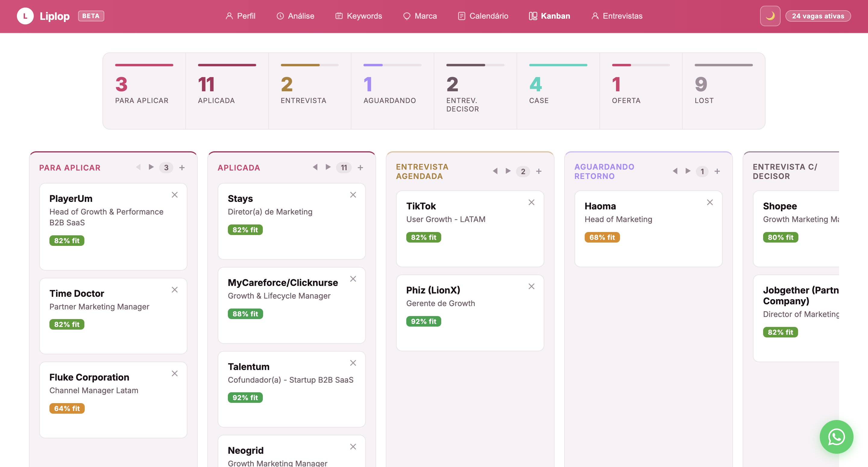The width and height of the screenshot is (868, 467).
Task: Switch to the Entrevistas page
Action: click(x=617, y=16)
